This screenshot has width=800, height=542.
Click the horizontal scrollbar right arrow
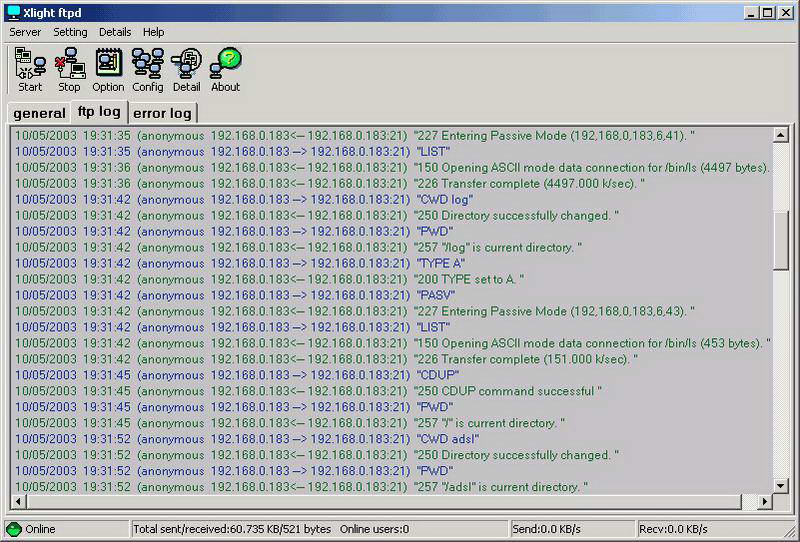pos(764,502)
